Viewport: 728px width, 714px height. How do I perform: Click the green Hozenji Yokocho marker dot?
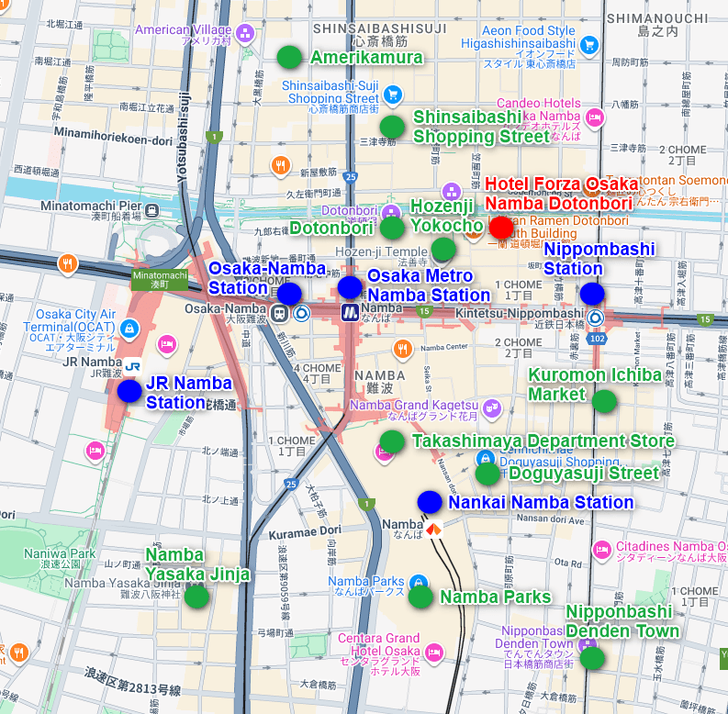click(x=443, y=249)
